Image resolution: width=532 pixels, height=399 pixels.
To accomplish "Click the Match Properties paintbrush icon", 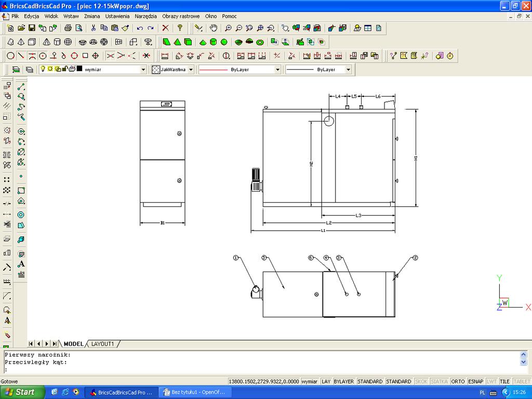I will click(125, 28).
